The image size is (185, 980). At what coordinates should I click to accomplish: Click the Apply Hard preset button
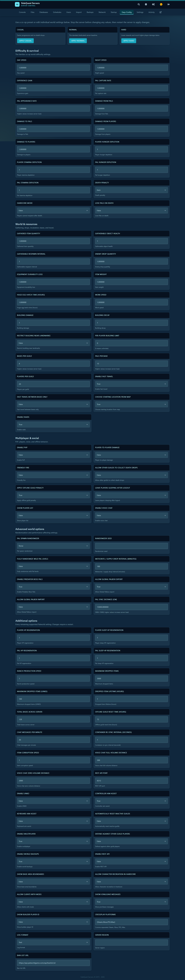[x=129, y=41]
